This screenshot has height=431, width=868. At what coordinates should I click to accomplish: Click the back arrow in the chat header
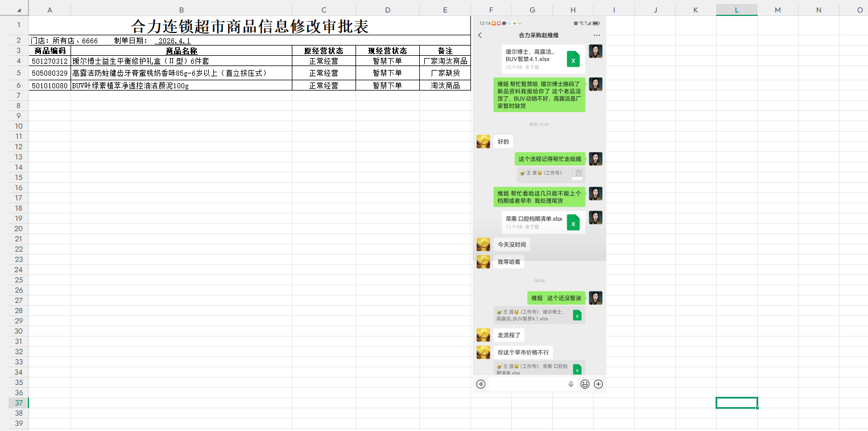tap(480, 35)
